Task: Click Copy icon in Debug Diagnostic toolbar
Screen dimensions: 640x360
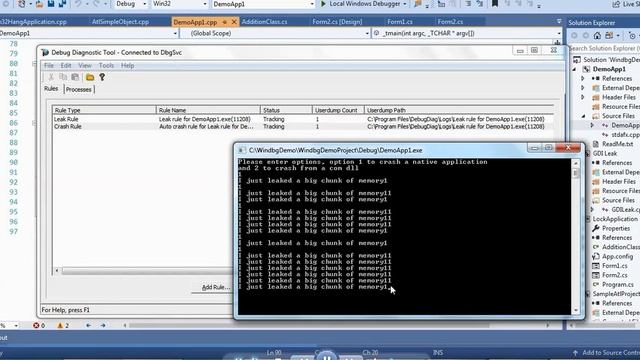Action: pos(63,77)
